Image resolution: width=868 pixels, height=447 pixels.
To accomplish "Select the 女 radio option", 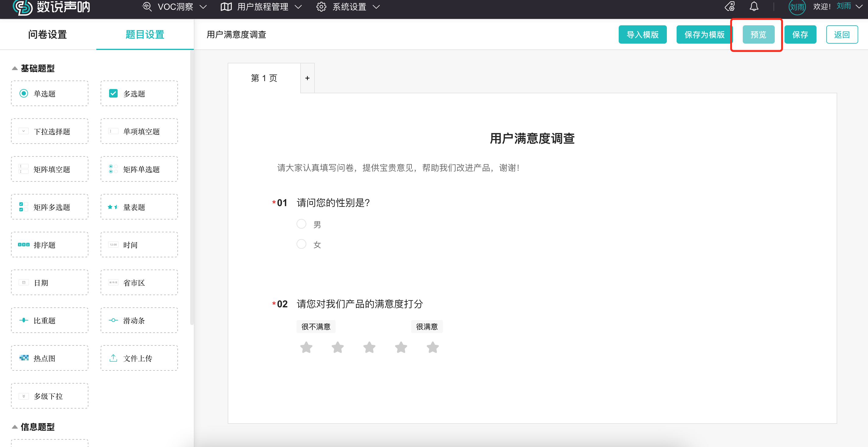I will pos(301,244).
